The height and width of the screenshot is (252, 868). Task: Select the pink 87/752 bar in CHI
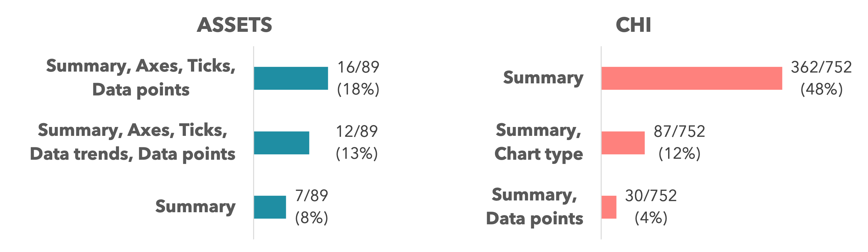point(623,143)
